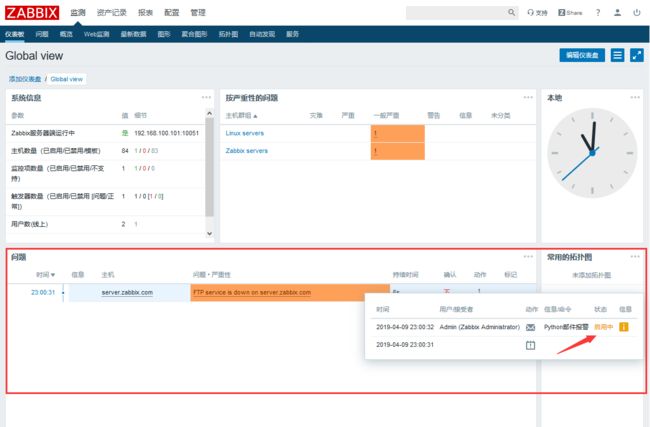Open the 常用的拓扑图 widget options menu

(635, 257)
